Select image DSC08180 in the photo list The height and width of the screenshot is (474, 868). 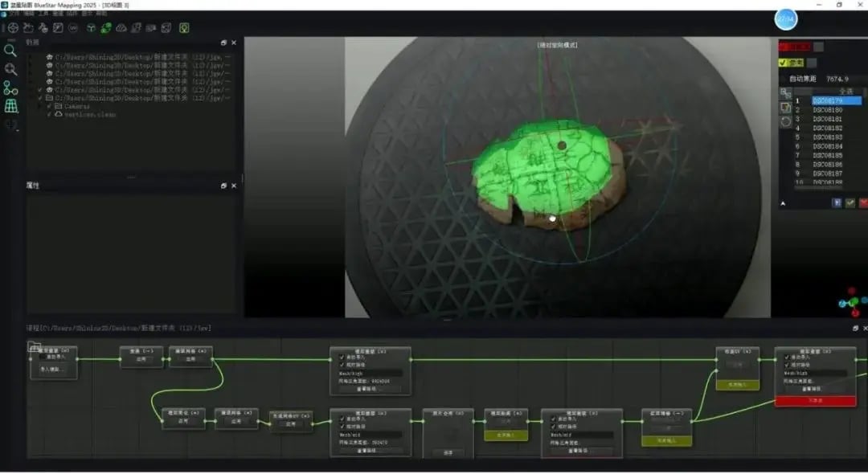[827, 109]
